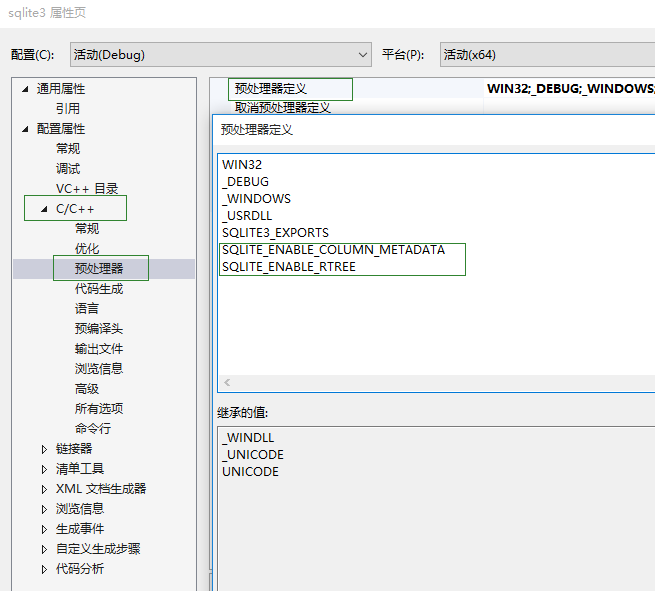
Task: Select the 输出文件 tree item
Action: [x=99, y=349]
